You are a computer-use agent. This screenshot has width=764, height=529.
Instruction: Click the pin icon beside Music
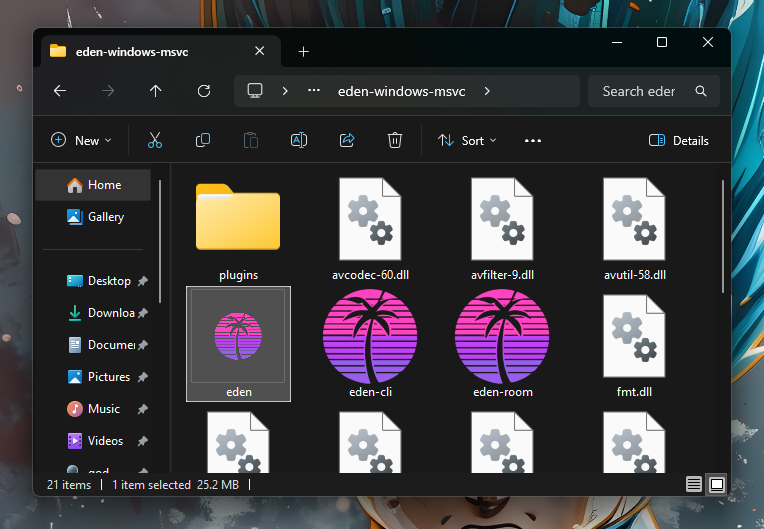[142, 409]
